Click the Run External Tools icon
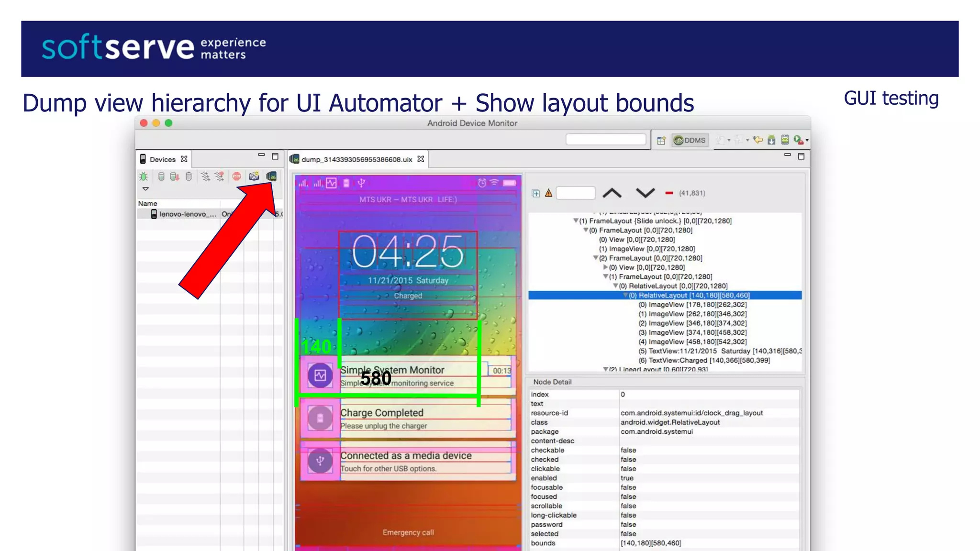Viewport: 980px width, 551px height. pos(798,140)
